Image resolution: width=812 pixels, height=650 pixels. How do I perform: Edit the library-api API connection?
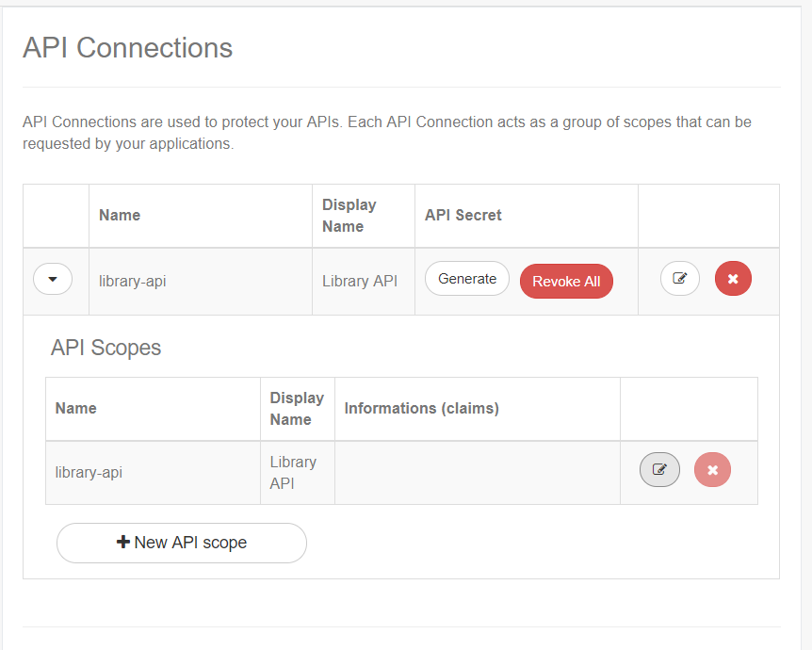click(679, 279)
